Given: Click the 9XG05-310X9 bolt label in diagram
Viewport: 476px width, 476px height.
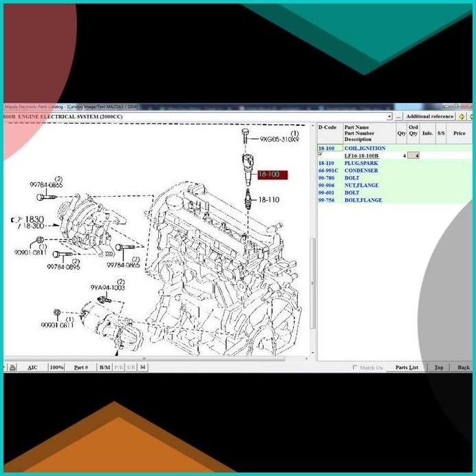Looking at the screenshot, I should coord(279,140).
